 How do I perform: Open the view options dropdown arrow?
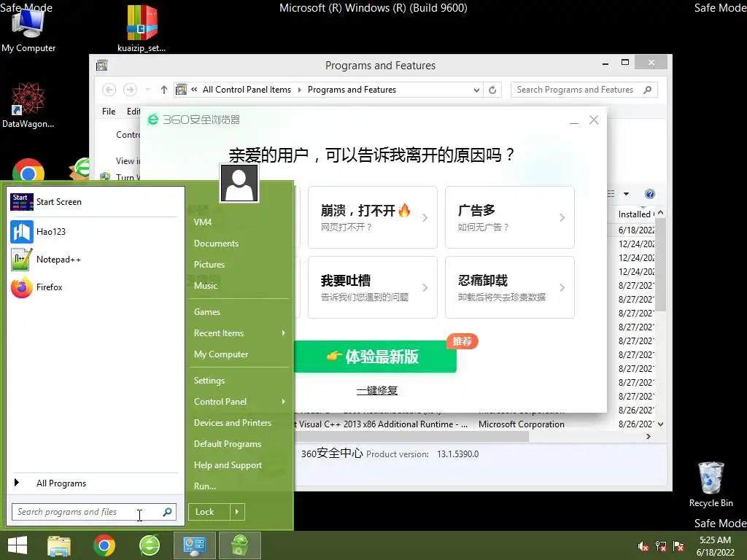[627, 194]
